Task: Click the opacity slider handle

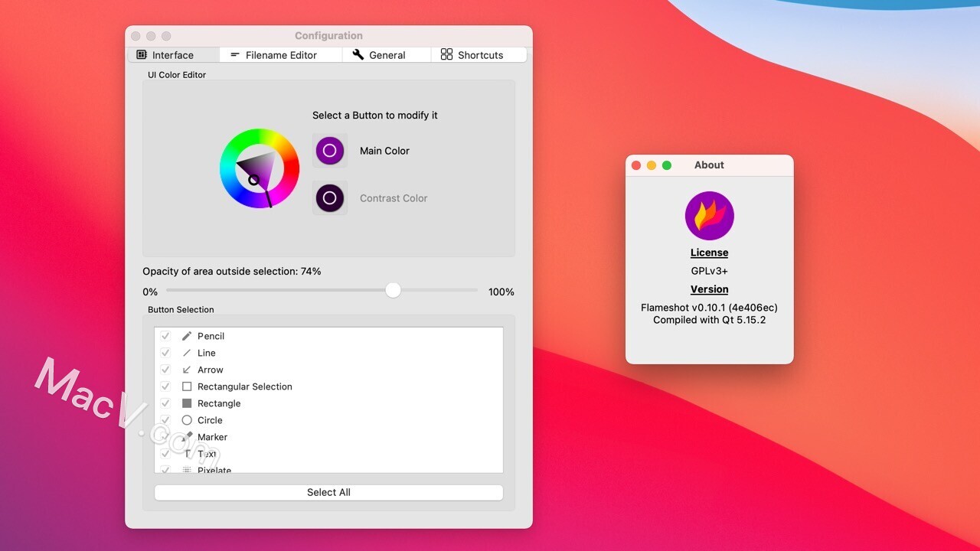Action: tap(393, 290)
